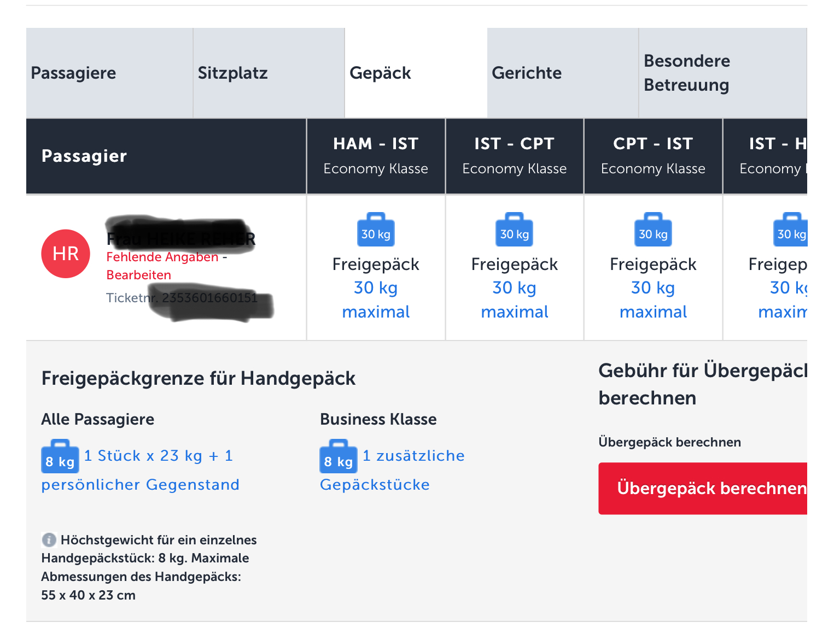840x640 pixels.
Task: Switch to the Sitzplatz tab
Action: 269,73
